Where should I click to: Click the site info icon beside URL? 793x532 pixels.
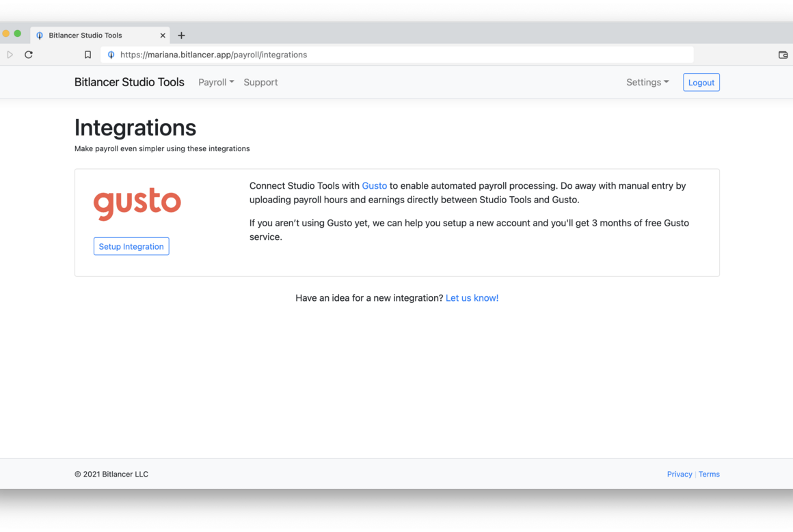coord(111,55)
